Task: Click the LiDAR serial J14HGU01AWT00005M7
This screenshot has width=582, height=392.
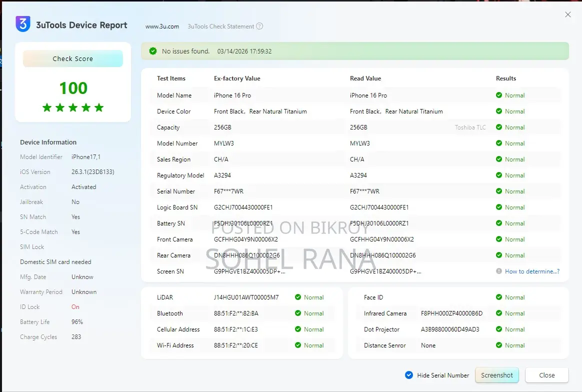Action: coord(246,297)
